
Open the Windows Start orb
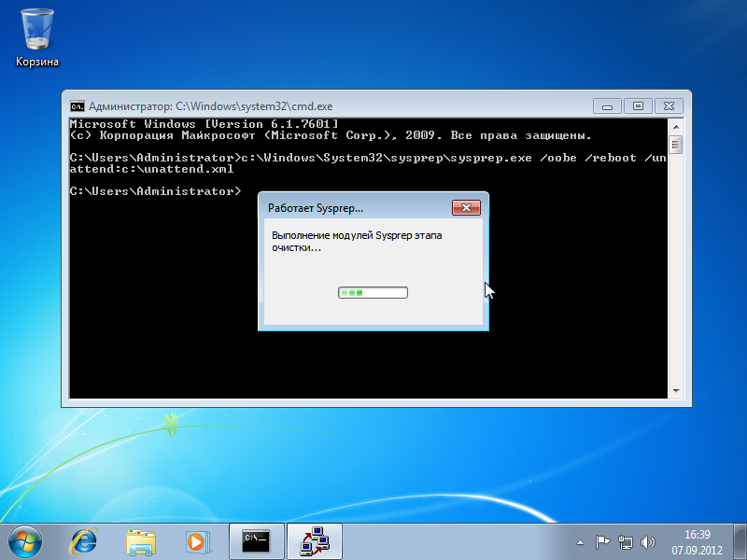click(25, 542)
